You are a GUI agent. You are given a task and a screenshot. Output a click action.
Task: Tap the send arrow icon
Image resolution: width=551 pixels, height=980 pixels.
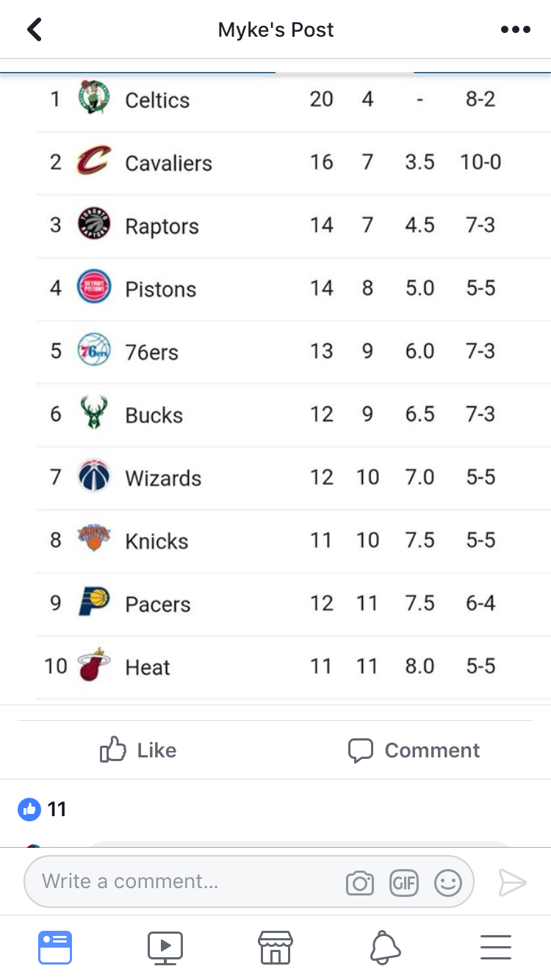click(512, 882)
